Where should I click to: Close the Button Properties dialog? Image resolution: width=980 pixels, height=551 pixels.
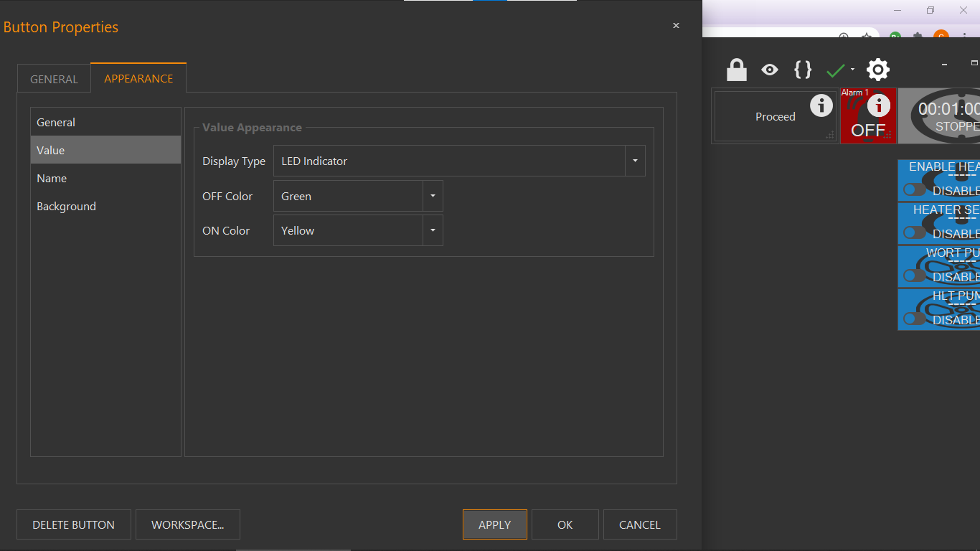pyautogui.click(x=676, y=26)
